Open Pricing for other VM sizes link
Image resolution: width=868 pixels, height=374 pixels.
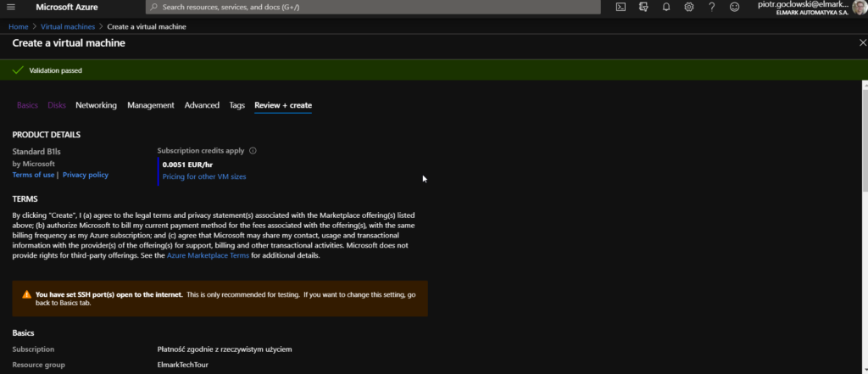pyautogui.click(x=204, y=176)
